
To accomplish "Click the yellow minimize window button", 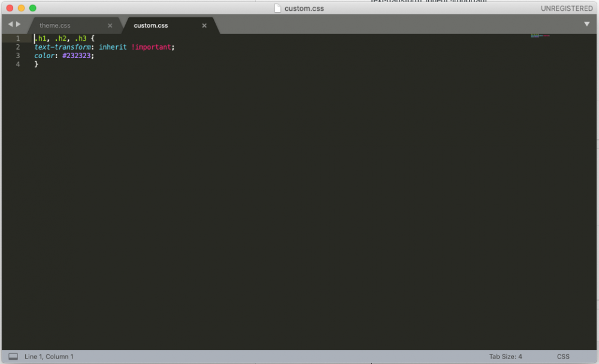I will click(x=22, y=8).
